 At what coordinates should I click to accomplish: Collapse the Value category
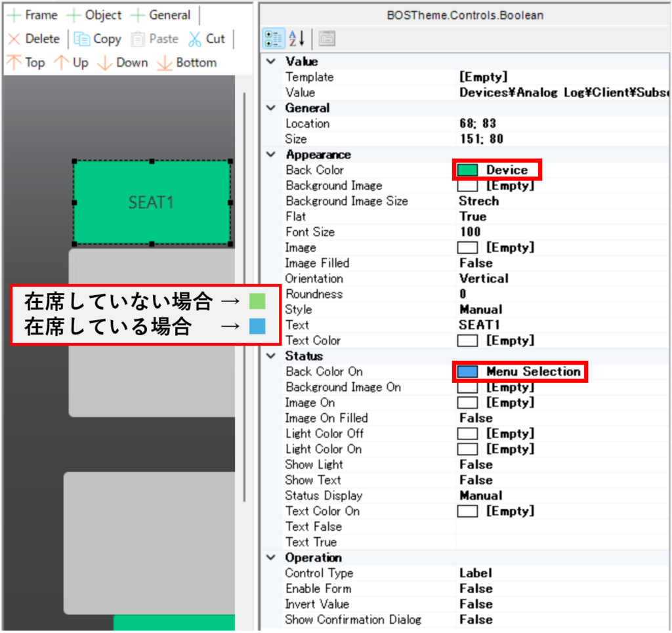coord(270,62)
